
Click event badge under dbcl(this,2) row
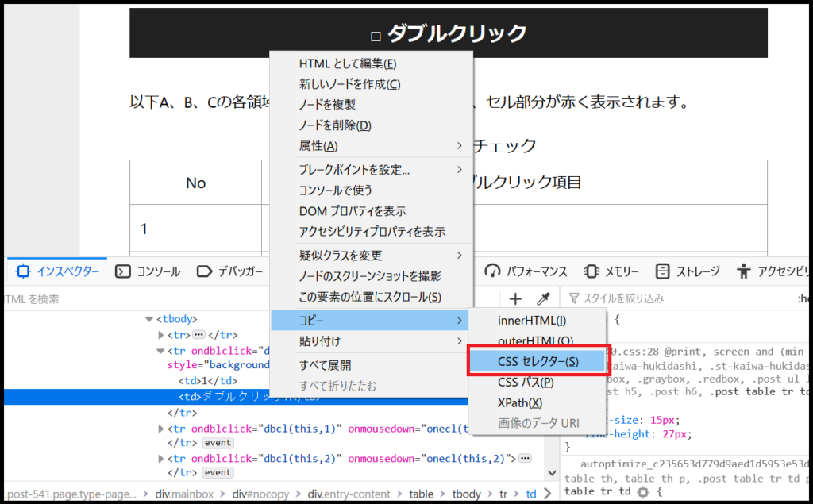(218, 473)
